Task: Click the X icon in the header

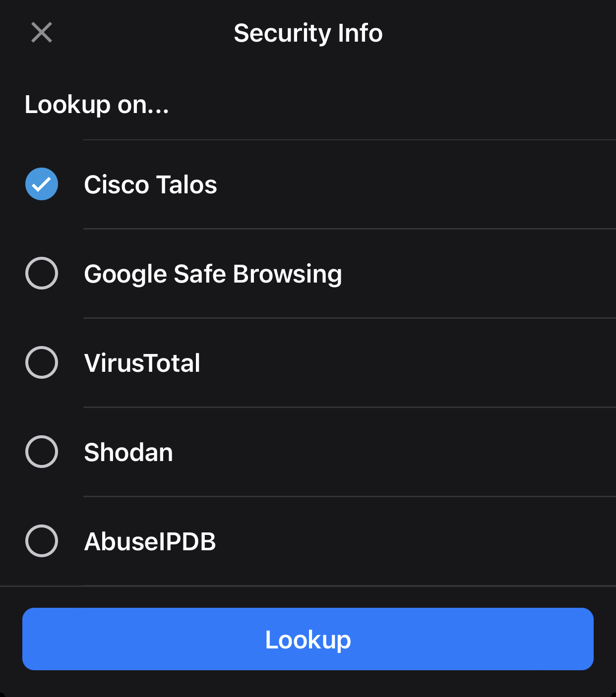Action: click(x=42, y=33)
